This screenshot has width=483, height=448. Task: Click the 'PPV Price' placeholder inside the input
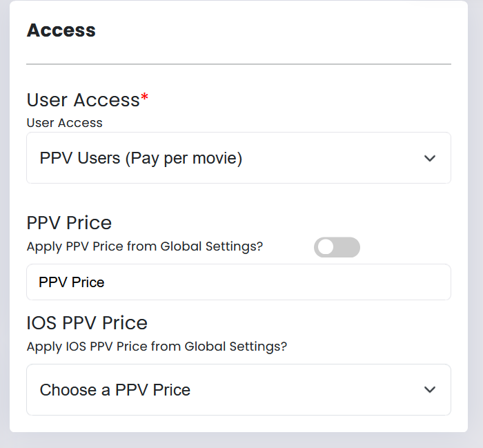(72, 282)
